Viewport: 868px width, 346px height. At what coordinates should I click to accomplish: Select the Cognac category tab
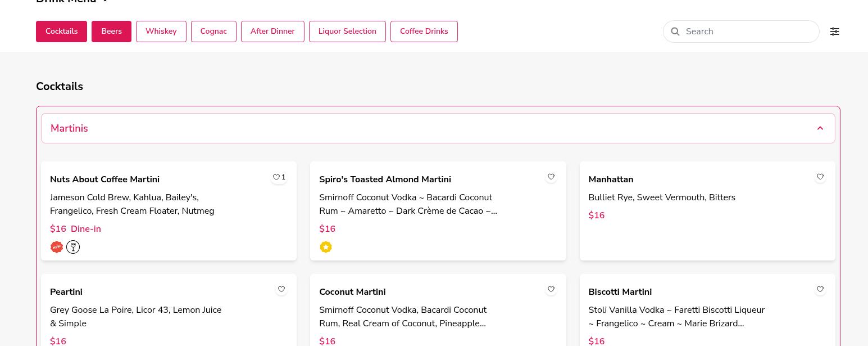(213, 32)
